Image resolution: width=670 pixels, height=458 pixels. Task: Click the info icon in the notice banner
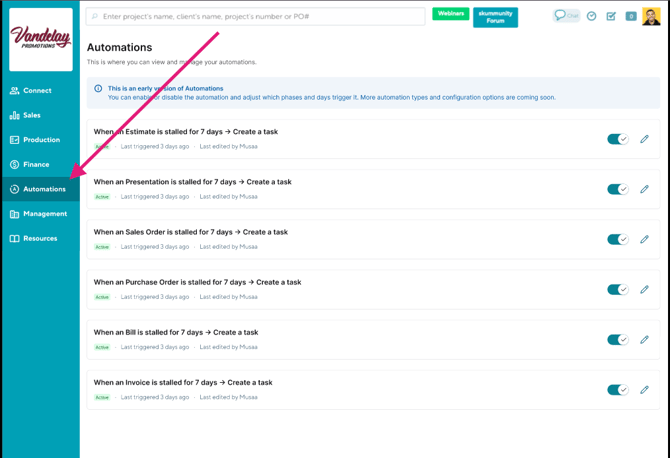click(98, 88)
